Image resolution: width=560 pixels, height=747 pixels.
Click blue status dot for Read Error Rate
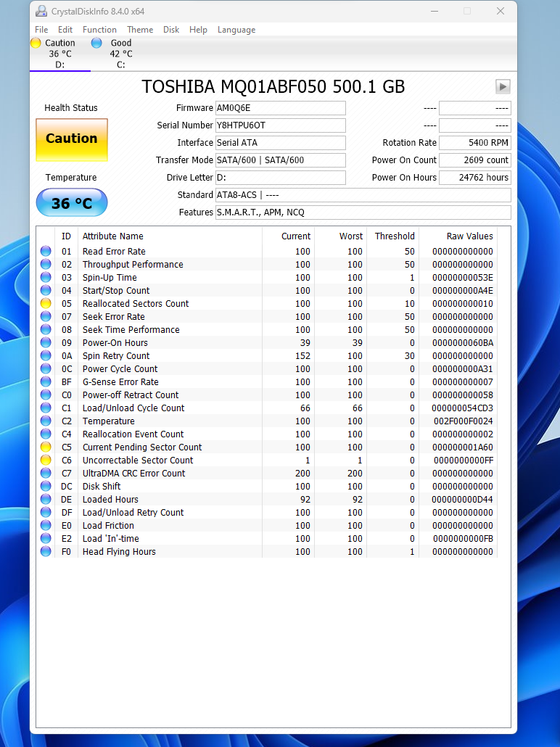click(x=46, y=251)
